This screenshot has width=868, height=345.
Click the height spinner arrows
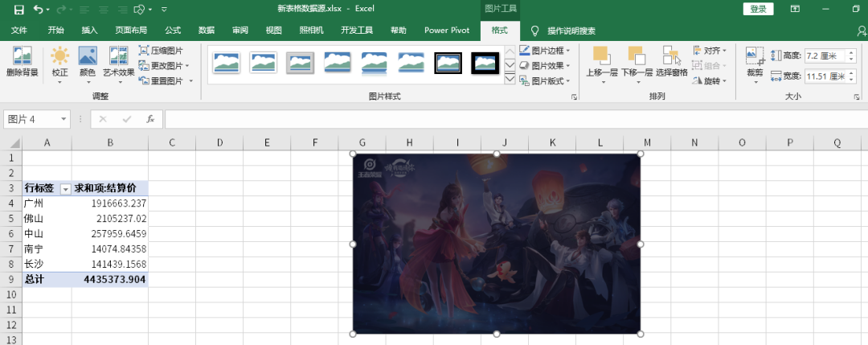(x=851, y=55)
